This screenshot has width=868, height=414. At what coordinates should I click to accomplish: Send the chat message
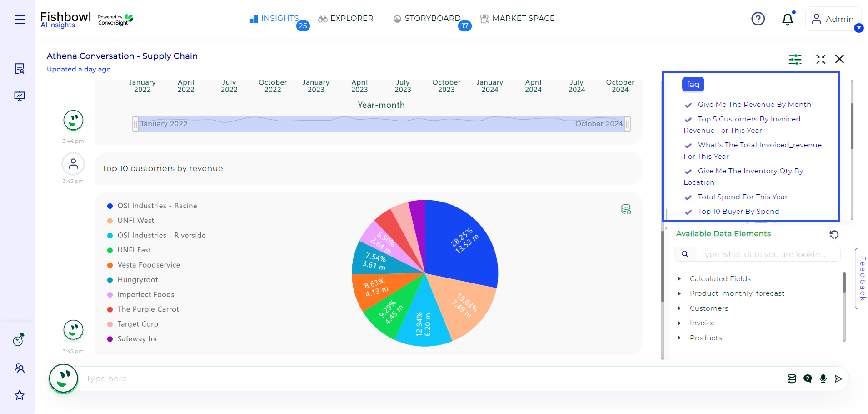[838, 379]
